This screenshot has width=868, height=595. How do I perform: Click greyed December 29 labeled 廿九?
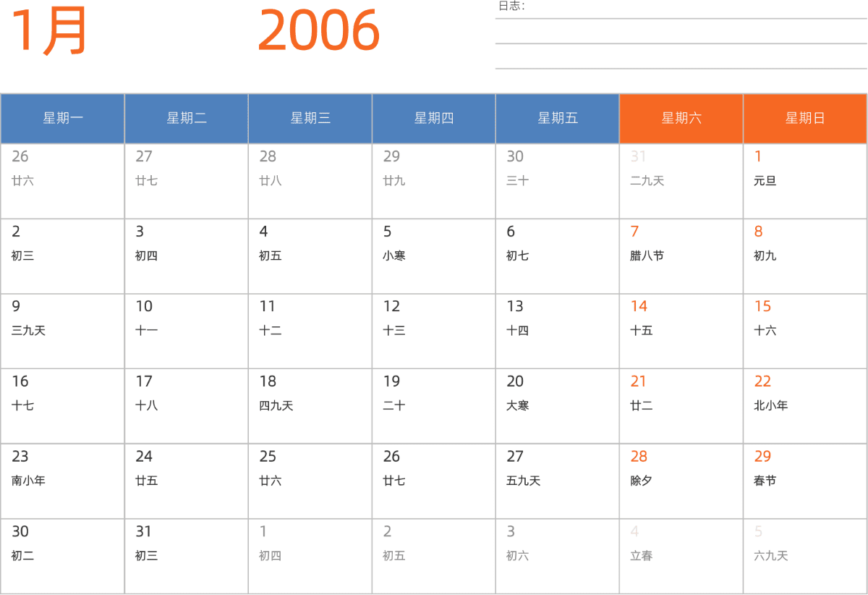tap(434, 181)
